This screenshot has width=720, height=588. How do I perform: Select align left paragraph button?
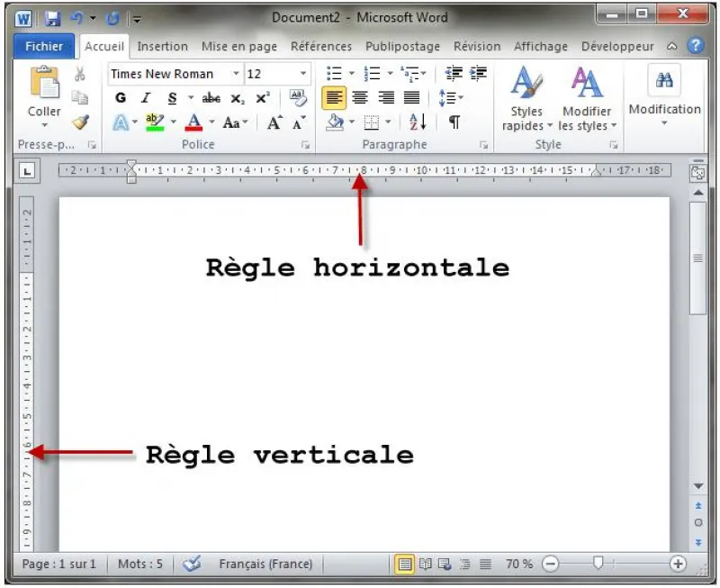[334, 97]
